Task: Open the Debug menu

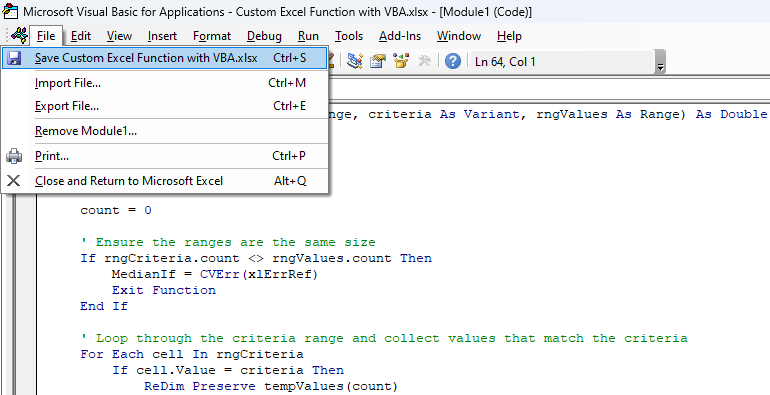Action: point(264,36)
